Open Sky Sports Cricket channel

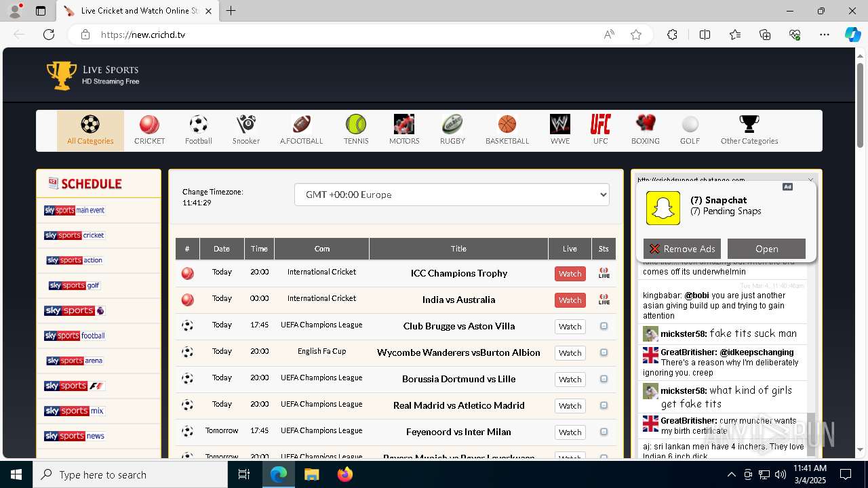click(75, 235)
